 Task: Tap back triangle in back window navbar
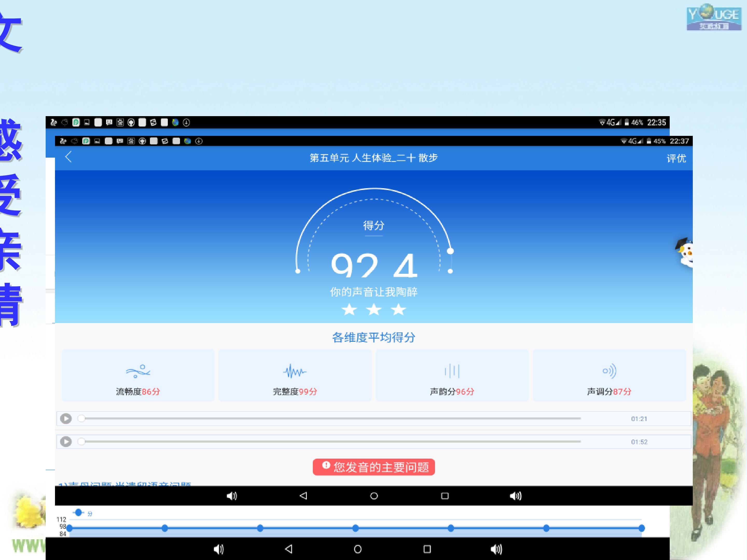(x=289, y=549)
